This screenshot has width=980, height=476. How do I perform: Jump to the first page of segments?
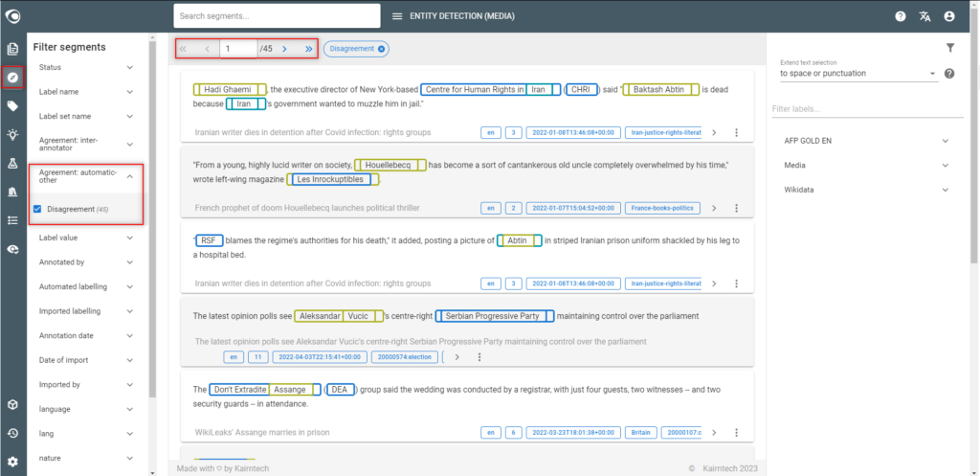tap(183, 49)
